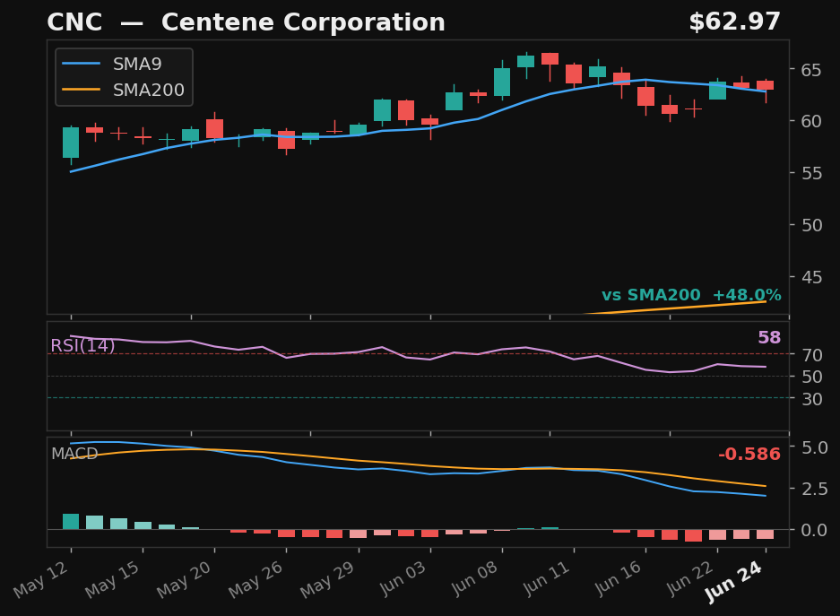Image resolution: width=840 pixels, height=616 pixels.
Task: Click the MACD 5.0 axis label
Action: click(x=814, y=447)
